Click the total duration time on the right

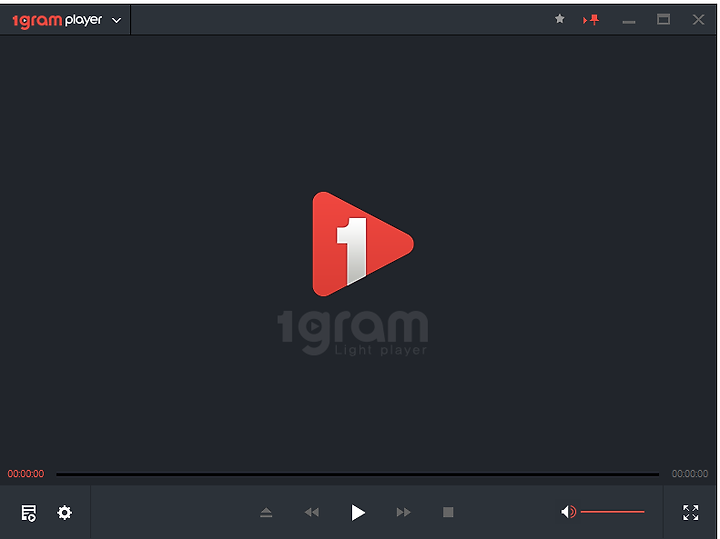(690, 474)
